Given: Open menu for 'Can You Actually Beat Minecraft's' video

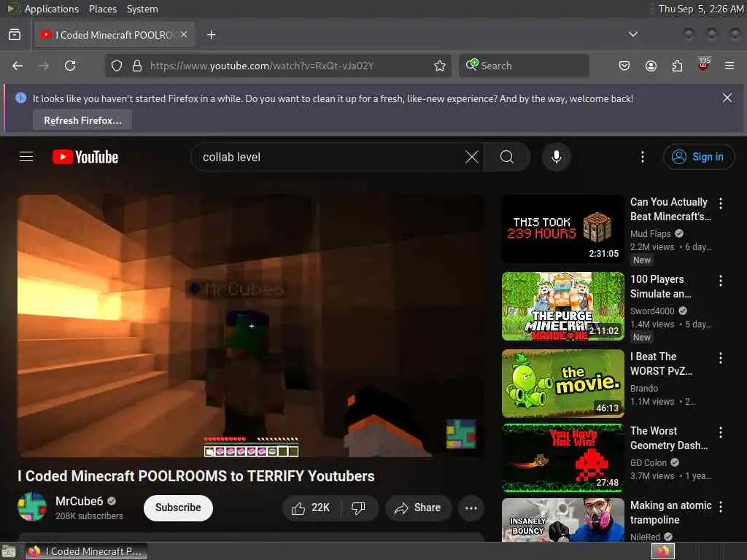Looking at the screenshot, I should point(721,203).
